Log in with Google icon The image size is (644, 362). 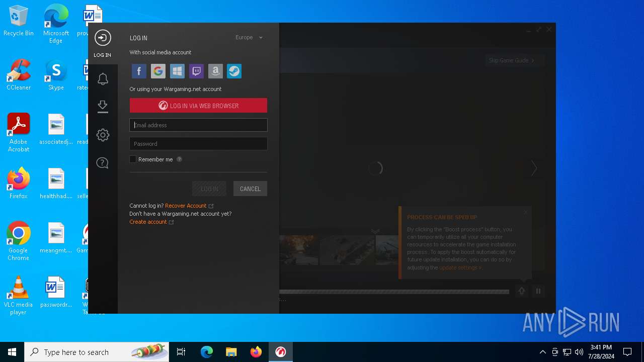click(158, 71)
